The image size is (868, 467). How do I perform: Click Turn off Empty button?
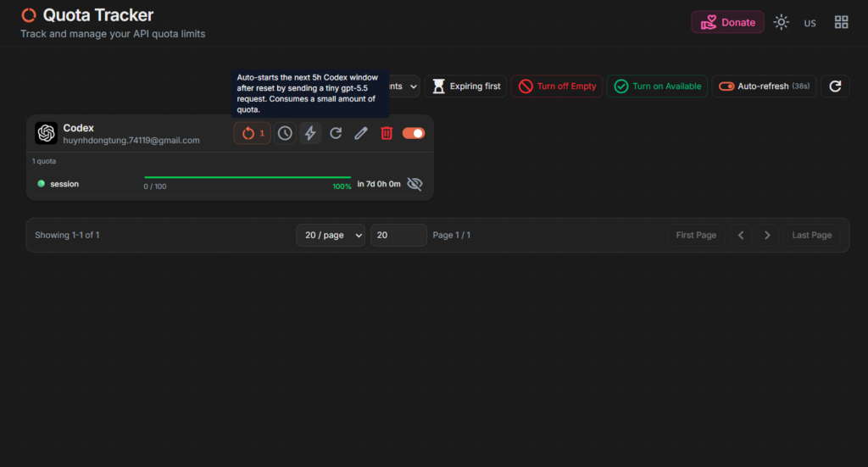click(x=556, y=86)
